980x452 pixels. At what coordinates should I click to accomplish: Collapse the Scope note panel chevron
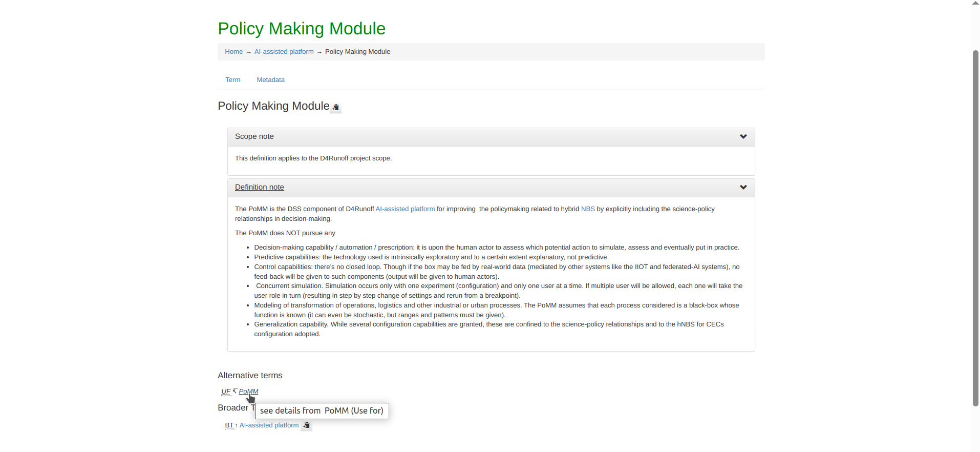[x=743, y=137]
